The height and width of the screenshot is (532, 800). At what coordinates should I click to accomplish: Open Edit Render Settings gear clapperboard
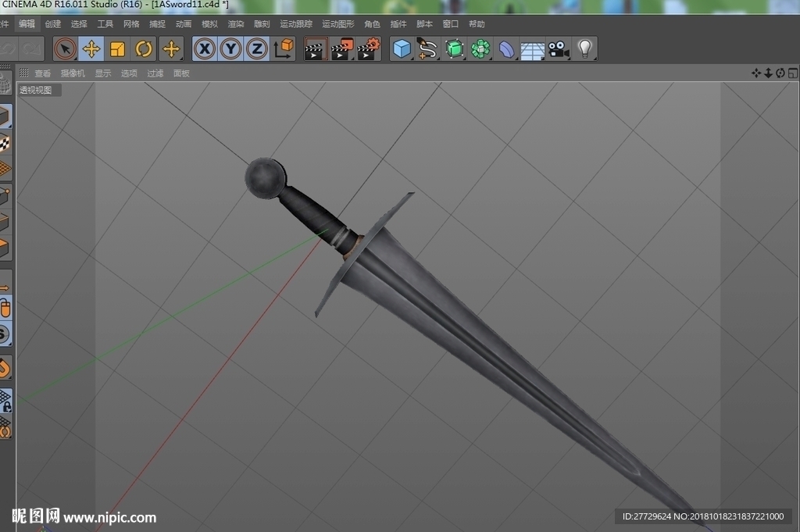tap(369, 49)
